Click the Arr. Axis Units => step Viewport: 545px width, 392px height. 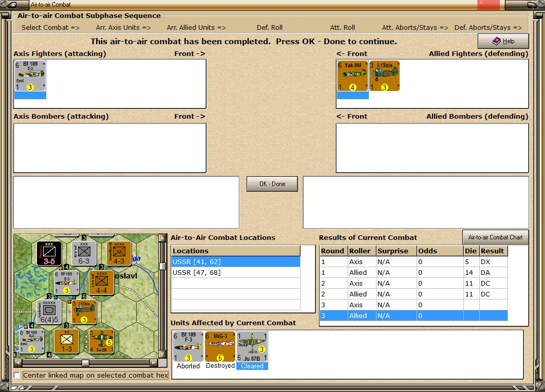coord(123,27)
